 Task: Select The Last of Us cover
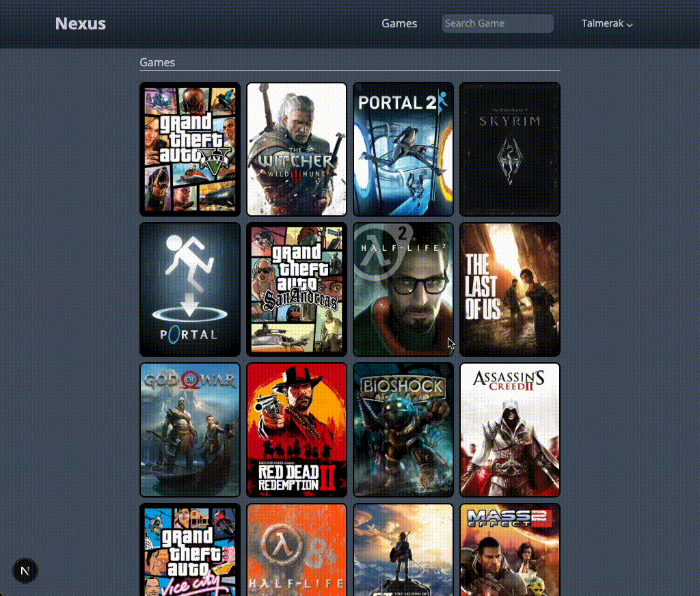point(510,290)
